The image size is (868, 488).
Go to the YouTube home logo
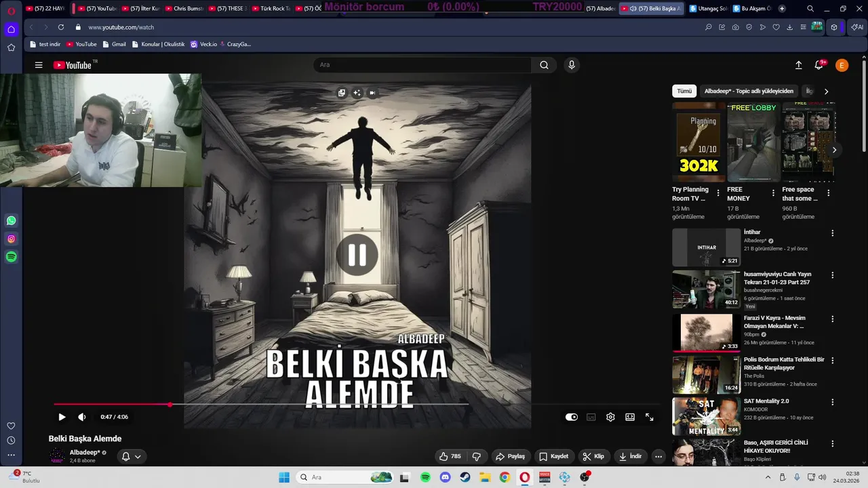click(73, 65)
